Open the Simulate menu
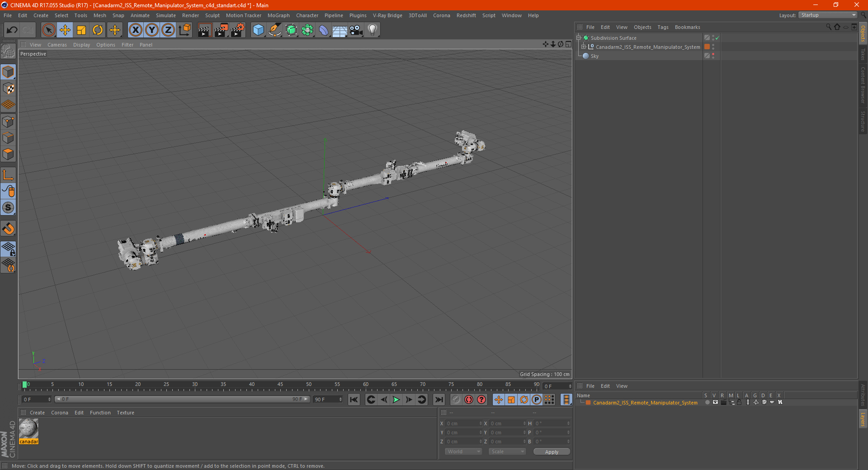 (x=166, y=15)
